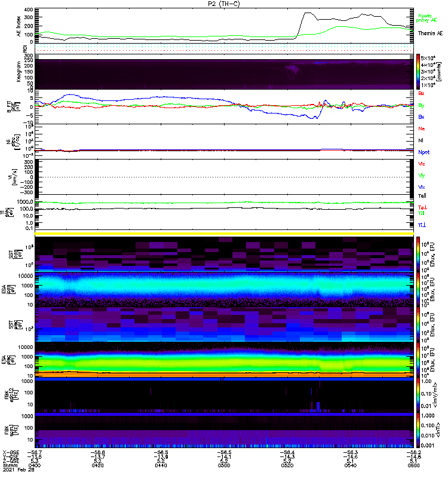
Task: Click the blue Ti⊥ temperature legend label
Action: pos(422,225)
